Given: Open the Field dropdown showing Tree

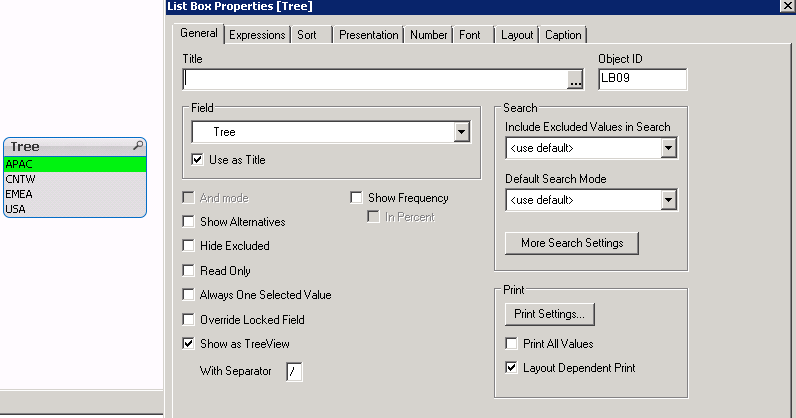Looking at the screenshot, I should (x=461, y=132).
